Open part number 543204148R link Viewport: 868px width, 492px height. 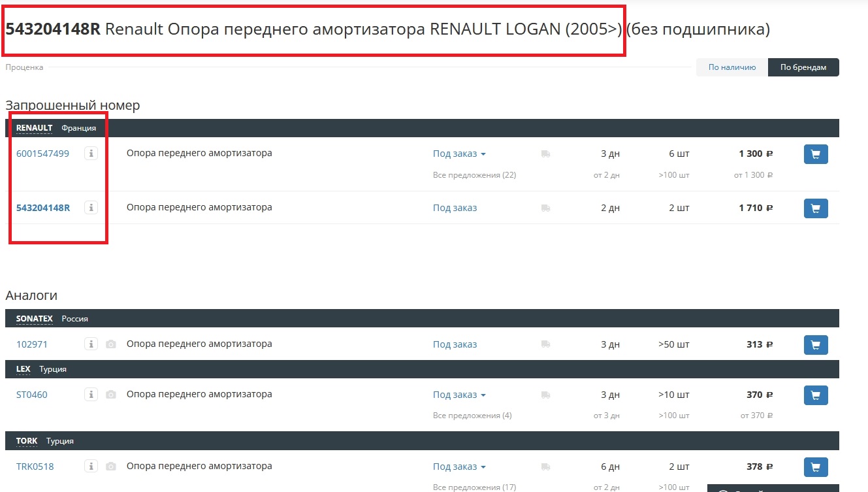43,208
